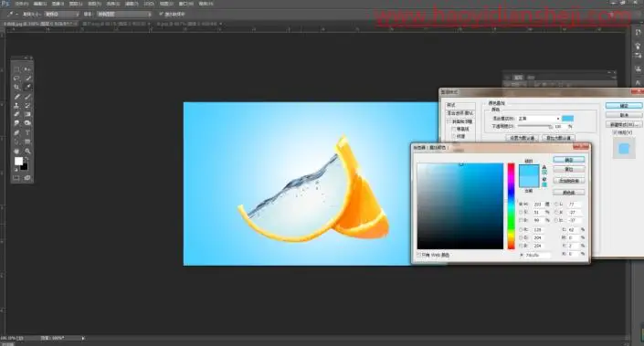This screenshot has width=644, height=346.
Task: Select the Horizontal Type tool
Action: [27, 132]
